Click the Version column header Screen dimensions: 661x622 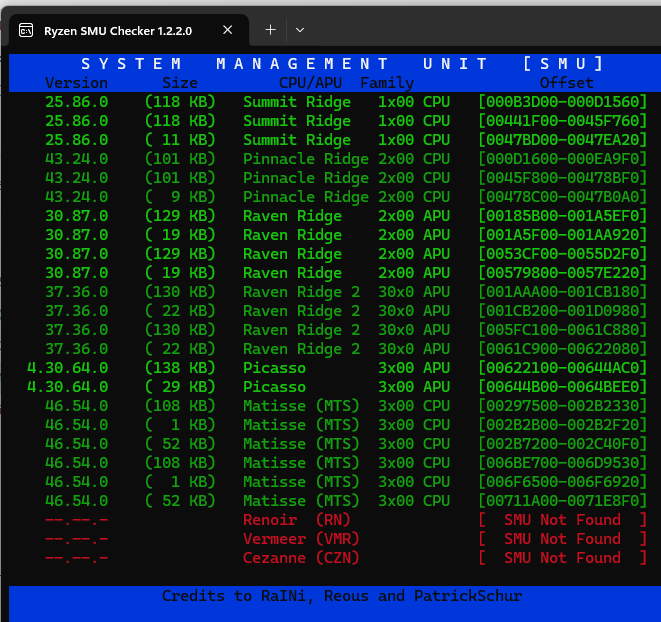(76, 83)
